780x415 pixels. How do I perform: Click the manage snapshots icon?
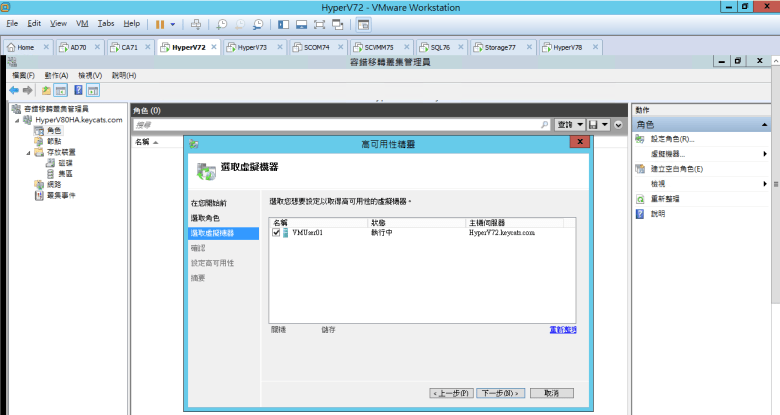pos(258,23)
